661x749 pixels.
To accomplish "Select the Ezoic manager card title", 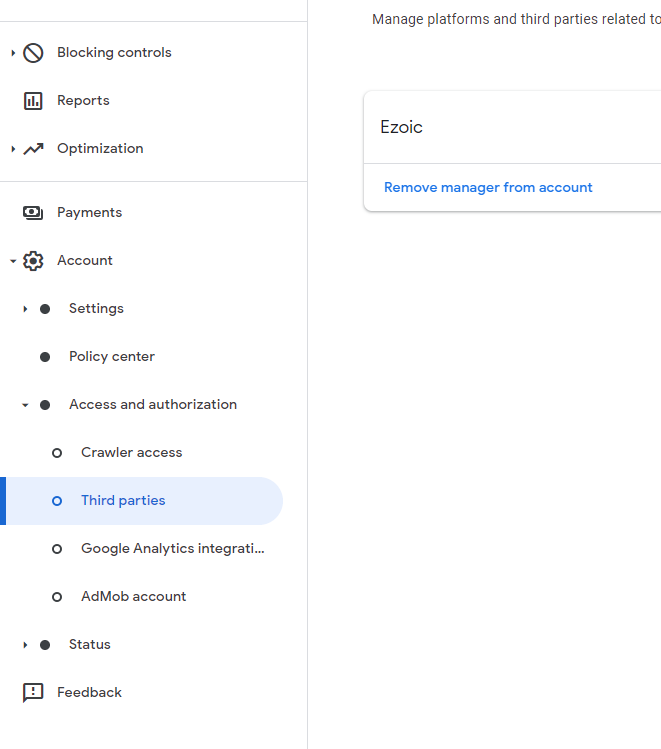I will [x=402, y=128].
